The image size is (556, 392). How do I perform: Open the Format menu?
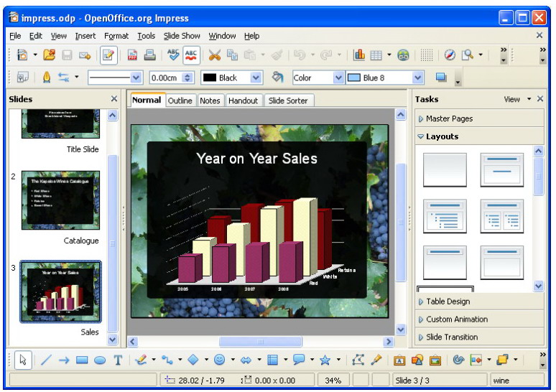click(x=116, y=36)
